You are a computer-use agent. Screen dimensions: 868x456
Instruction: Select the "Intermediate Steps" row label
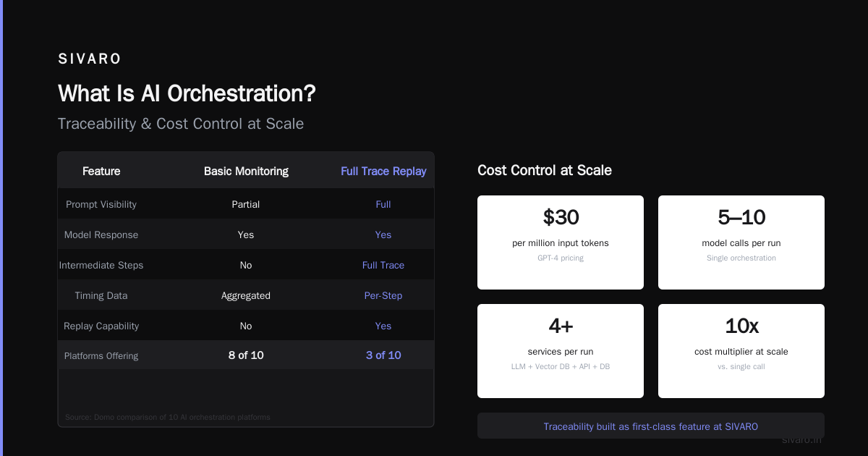tap(101, 266)
